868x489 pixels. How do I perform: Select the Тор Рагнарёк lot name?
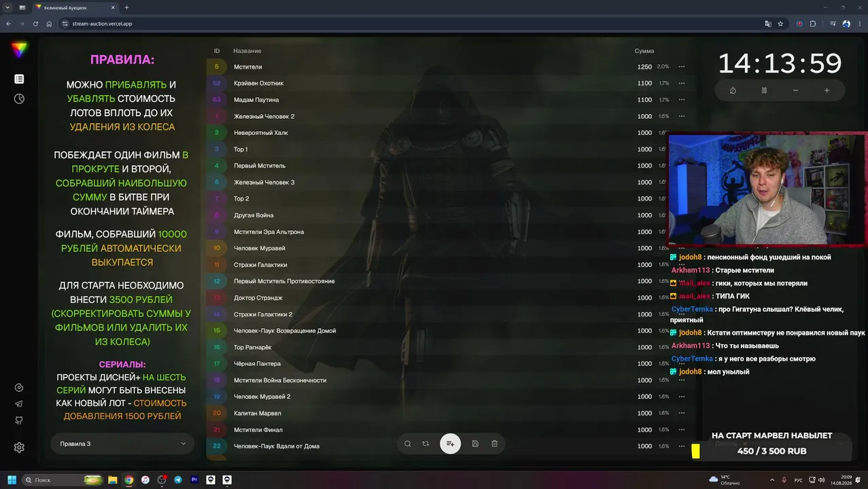253,347
